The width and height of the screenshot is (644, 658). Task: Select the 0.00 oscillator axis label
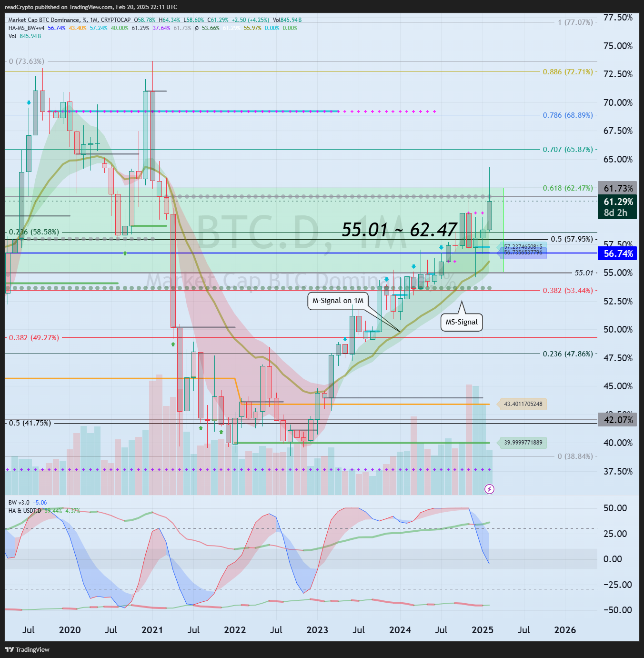click(x=613, y=559)
